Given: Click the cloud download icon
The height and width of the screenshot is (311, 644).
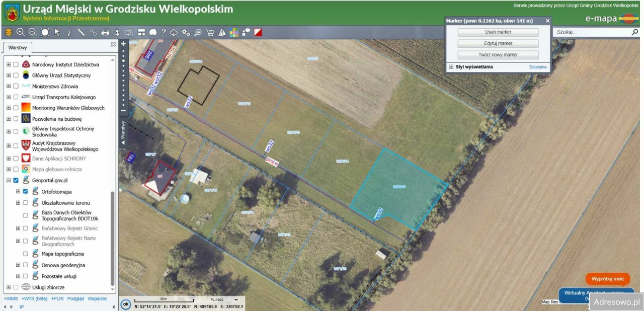Looking at the screenshot, I should click(174, 32).
